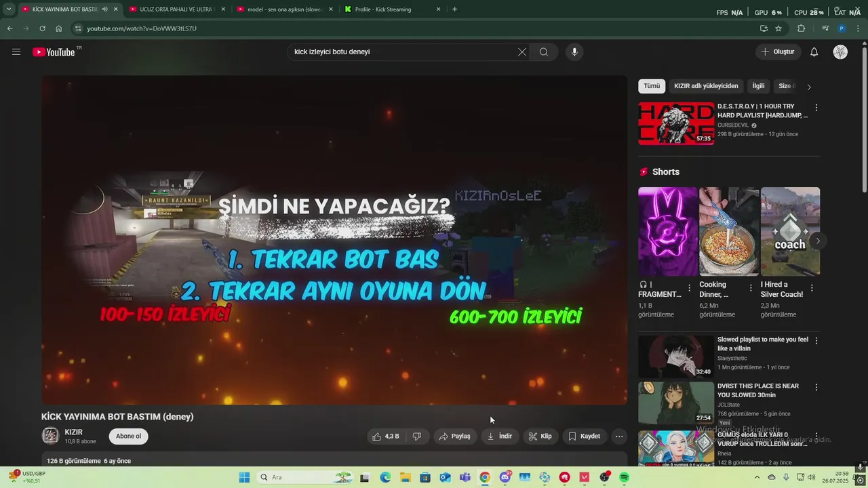Viewport: 868px width, 488px height.
Task: Open the Windows Start menu
Action: click(244, 478)
